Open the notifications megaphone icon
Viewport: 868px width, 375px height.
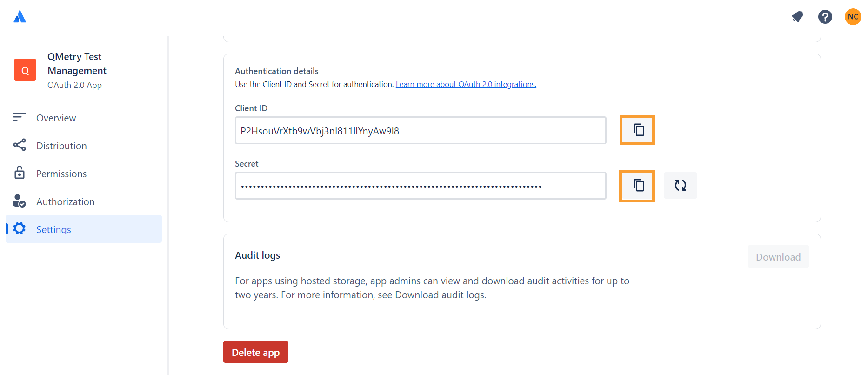797,17
